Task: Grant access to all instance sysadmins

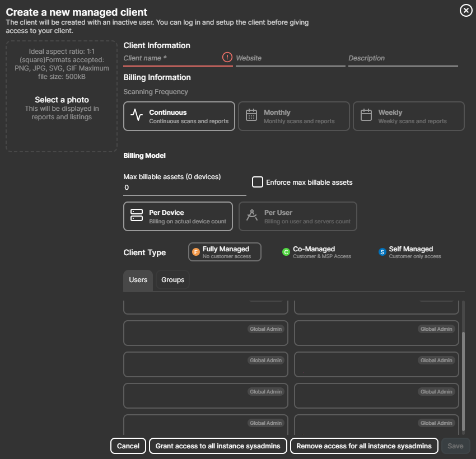Action: click(218, 446)
